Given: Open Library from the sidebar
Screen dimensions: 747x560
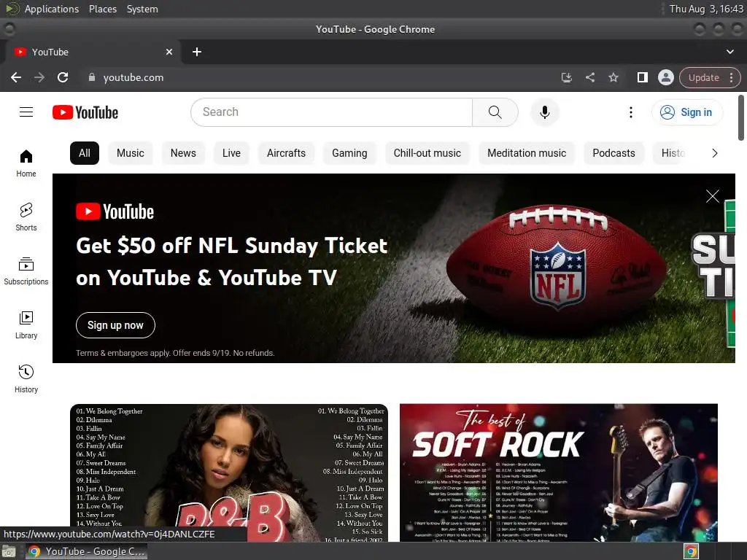Looking at the screenshot, I should [26, 324].
